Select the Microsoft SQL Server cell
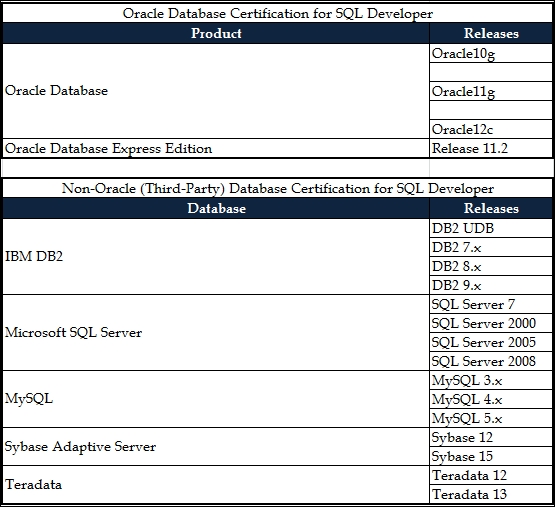 [x=216, y=332]
